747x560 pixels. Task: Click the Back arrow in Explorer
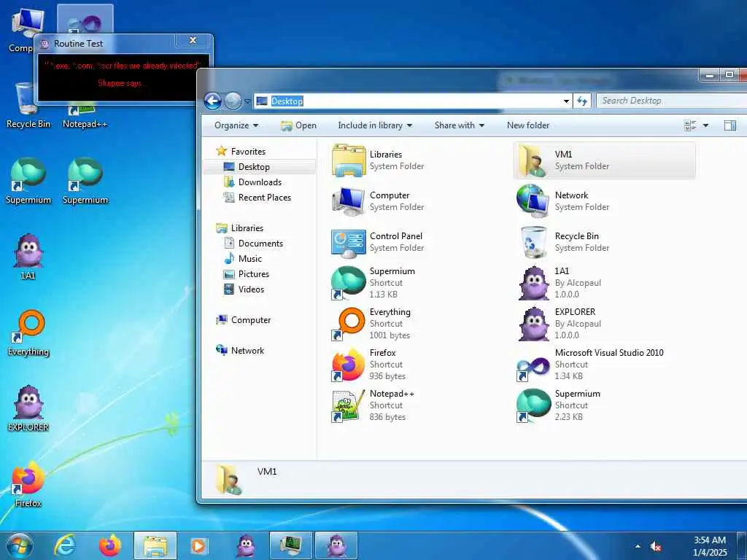coord(213,101)
